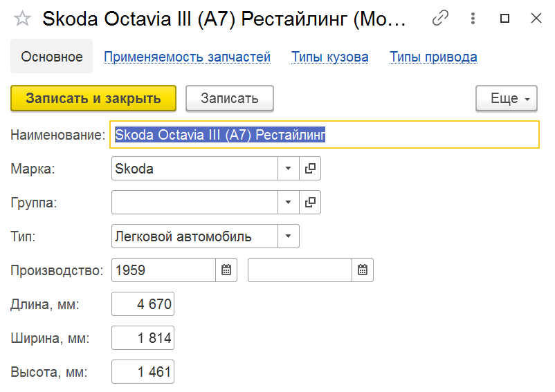This screenshot has width=555, height=392.
Task: Click the window title Skoda Octavia III (A7)
Action: click(224, 19)
